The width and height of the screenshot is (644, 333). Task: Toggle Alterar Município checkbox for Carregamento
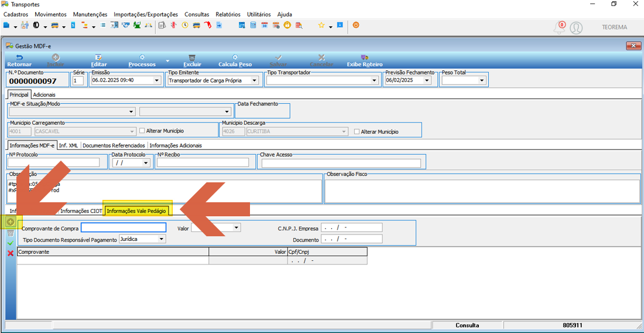[142, 131]
